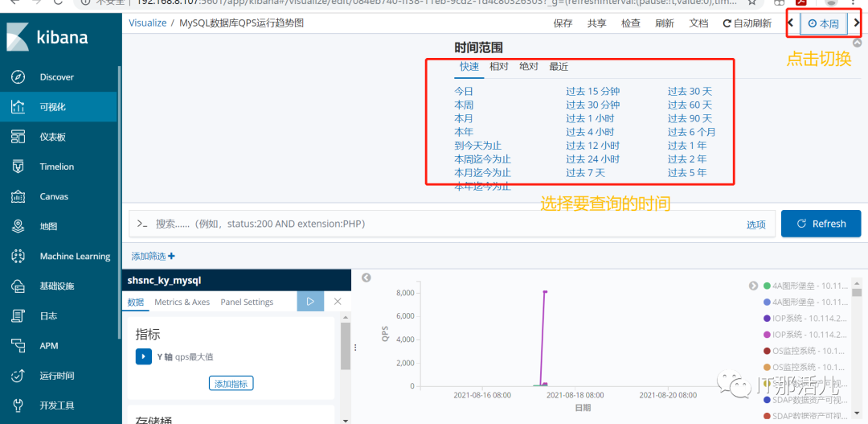Open 数据 editor tab
Image resolution: width=868 pixels, height=424 pixels.
click(136, 302)
